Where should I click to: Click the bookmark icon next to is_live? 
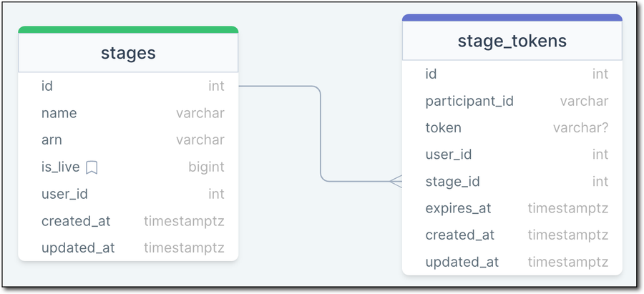tap(92, 167)
